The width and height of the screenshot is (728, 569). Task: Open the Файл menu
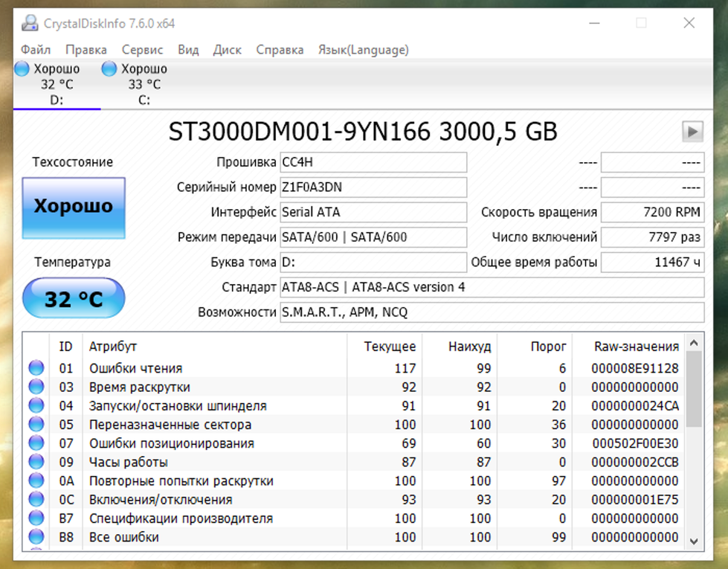36,50
